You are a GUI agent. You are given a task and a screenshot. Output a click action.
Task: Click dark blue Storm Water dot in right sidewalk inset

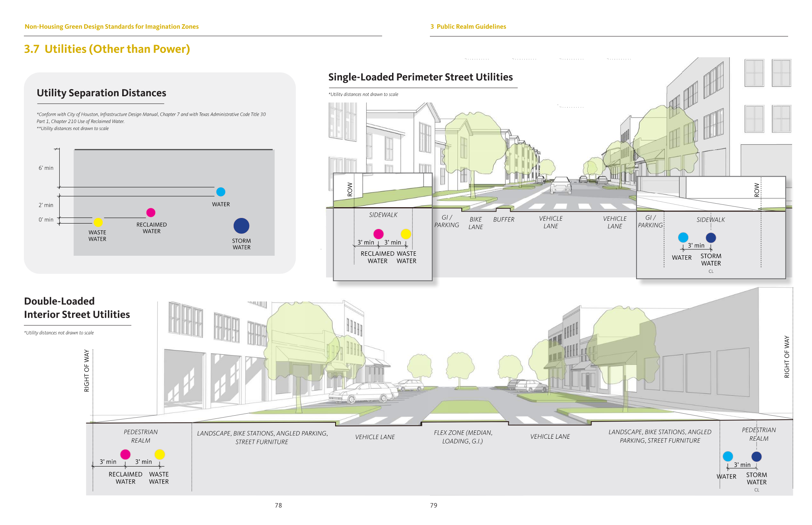(711, 237)
